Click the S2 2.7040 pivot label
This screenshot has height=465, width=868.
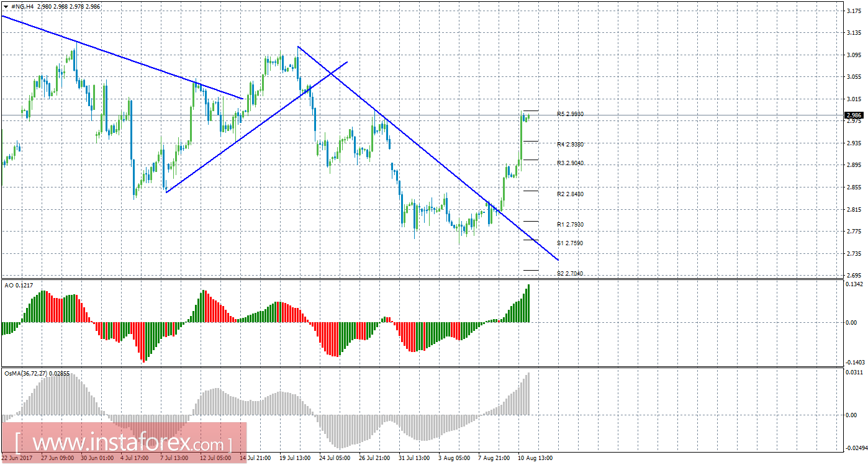coord(570,273)
